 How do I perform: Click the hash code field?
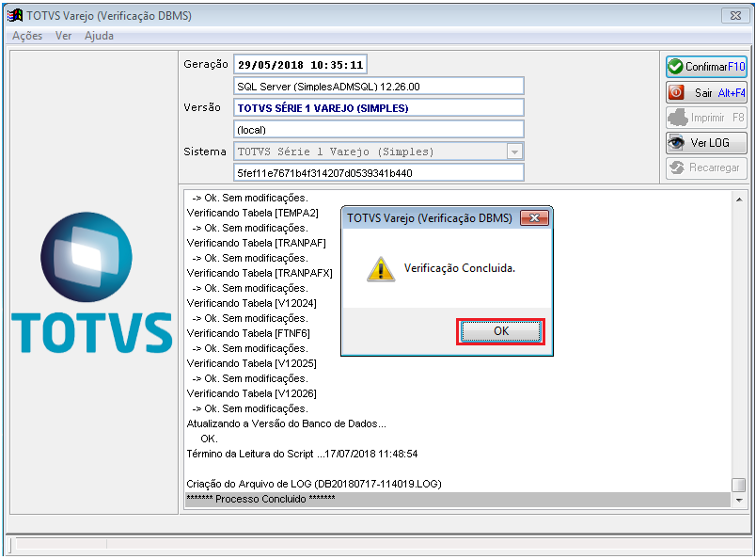pos(379,173)
